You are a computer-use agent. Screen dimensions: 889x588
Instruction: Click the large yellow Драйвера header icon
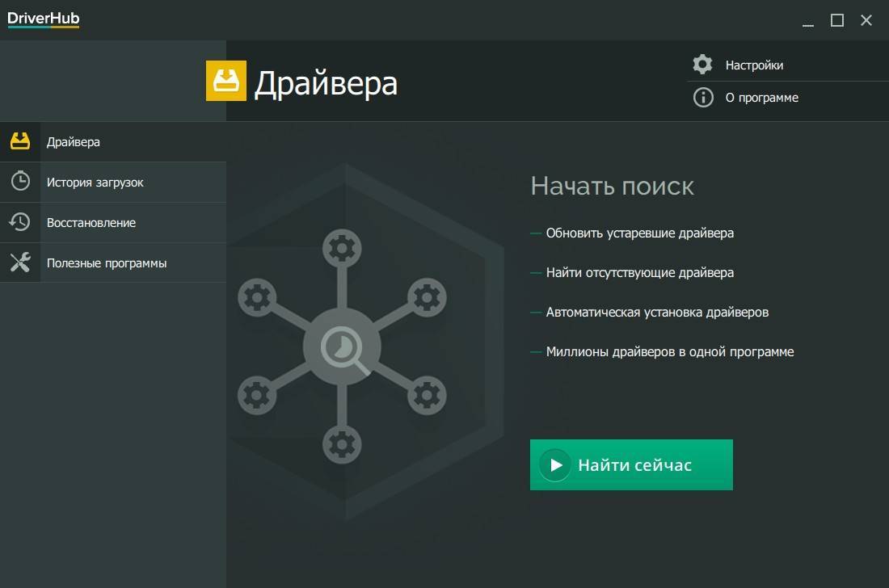click(x=226, y=82)
